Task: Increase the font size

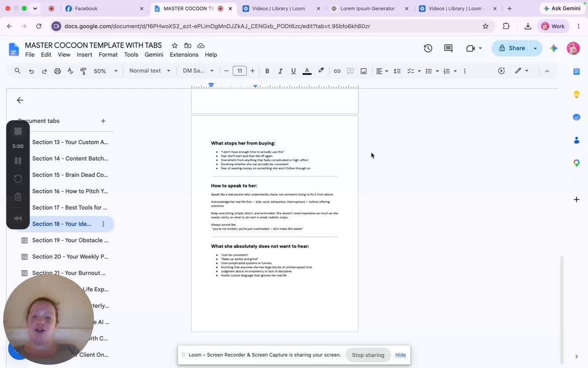Action: click(x=252, y=71)
